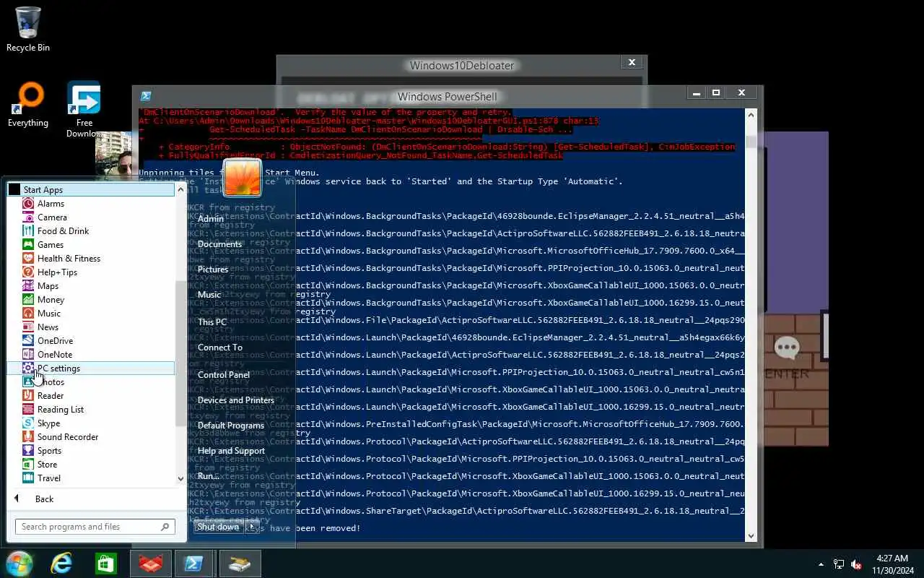This screenshot has height=578, width=924.
Task: Click the Search programs and files box
Action: (x=95, y=527)
